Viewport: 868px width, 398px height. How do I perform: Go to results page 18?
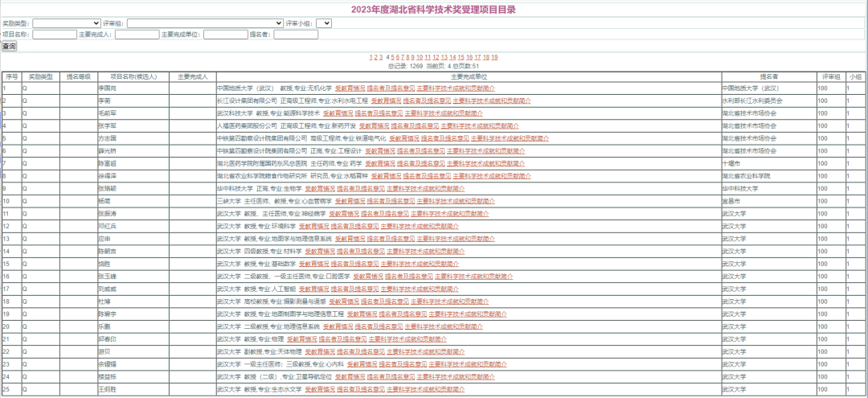tap(486, 57)
